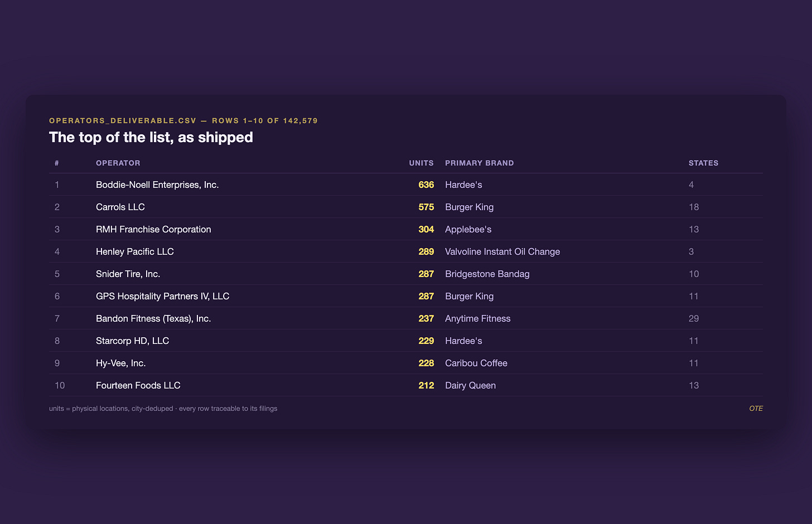Image resolution: width=812 pixels, height=524 pixels.
Task: Click rank number 2 beside Carrols LLC
Action: pyautogui.click(x=57, y=207)
